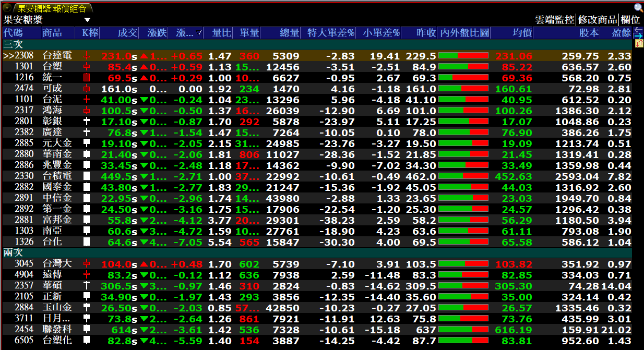Click the candlestick icon for 富邦金
Viewport: 644px width, 350px height.
pyautogui.click(x=87, y=220)
